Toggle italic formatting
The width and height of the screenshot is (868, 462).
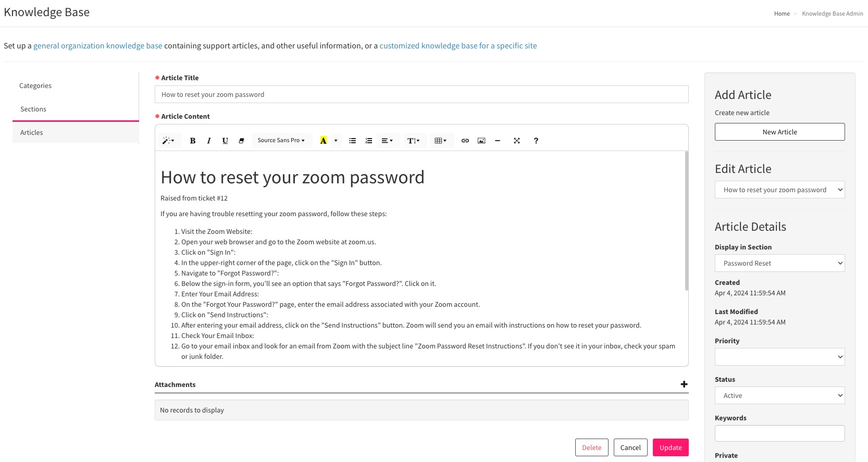click(209, 141)
